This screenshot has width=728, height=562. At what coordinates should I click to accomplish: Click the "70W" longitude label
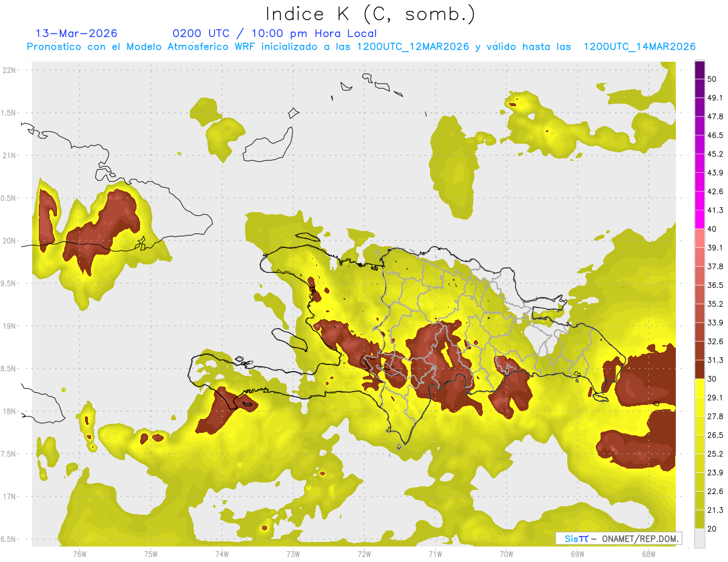point(507,554)
